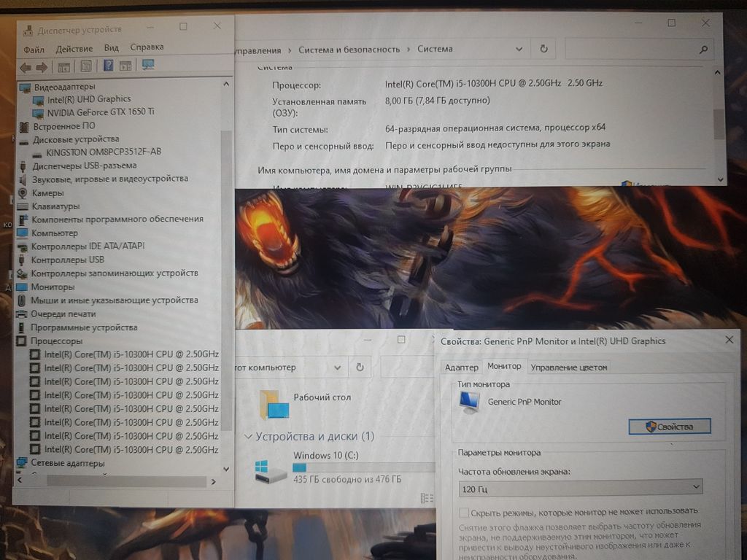Click the refresh icon in Explorer address bar
This screenshot has width=747, height=560.
pos(360,367)
